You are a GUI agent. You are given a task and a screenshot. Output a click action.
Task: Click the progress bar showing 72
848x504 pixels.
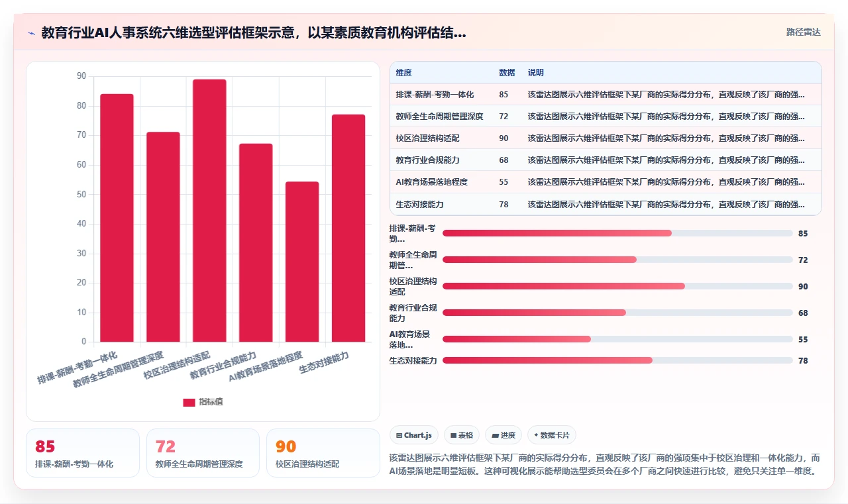tap(617, 260)
